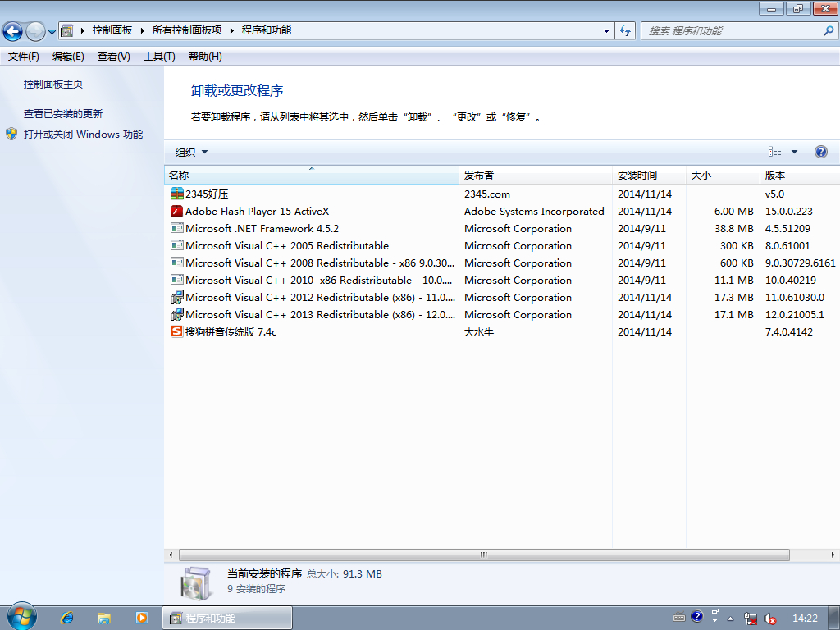Open recent pages dropdown beside navigation arrows
Image resolution: width=840 pixels, height=630 pixels.
click(52, 32)
